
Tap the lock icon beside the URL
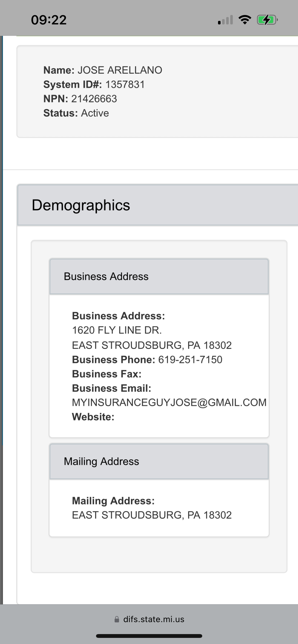pyautogui.click(x=117, y=619)
